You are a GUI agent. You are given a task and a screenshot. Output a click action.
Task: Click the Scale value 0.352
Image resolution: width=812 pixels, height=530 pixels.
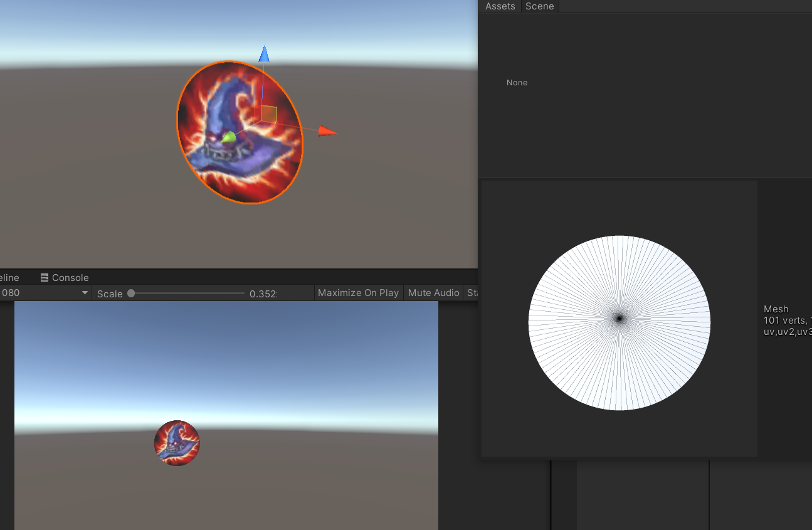pos(263,294)
